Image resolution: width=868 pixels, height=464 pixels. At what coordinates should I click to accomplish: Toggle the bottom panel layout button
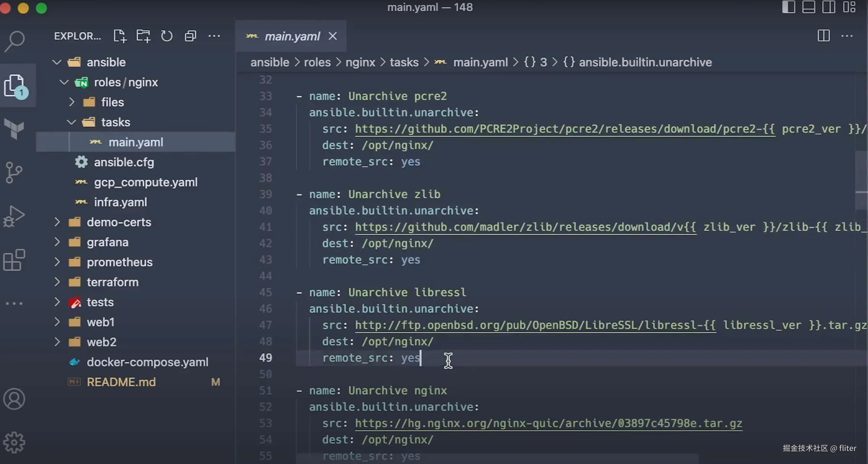808,7
